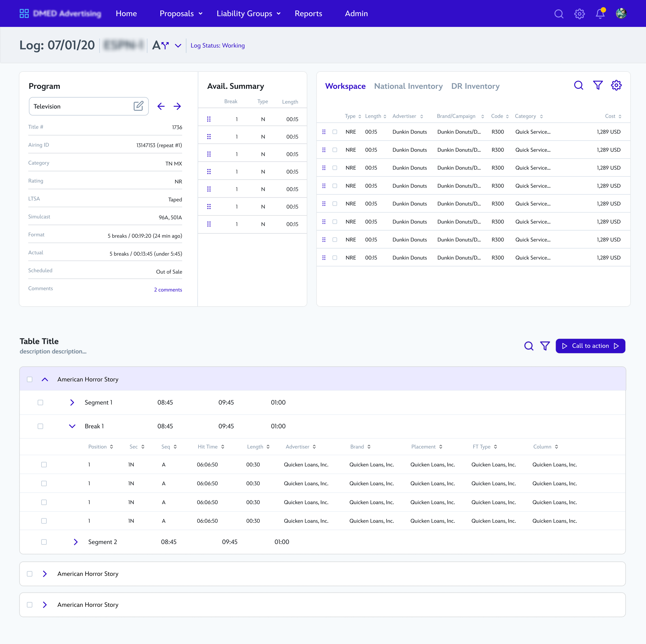Open the 2 comments link

(168, 290)
